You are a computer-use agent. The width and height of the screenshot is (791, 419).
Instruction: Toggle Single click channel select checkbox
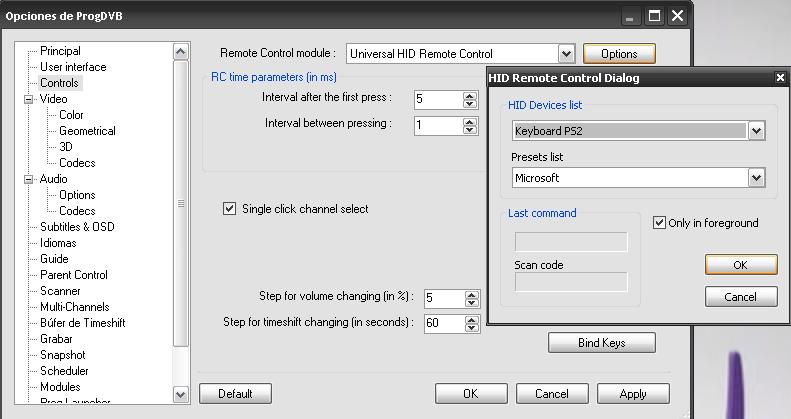(x=230, y=209)
